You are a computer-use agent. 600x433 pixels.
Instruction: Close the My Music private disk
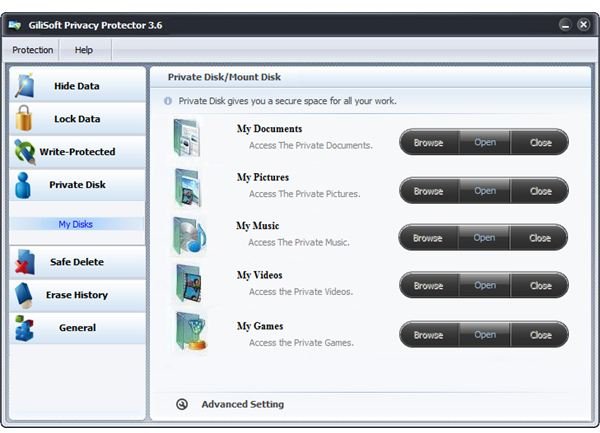[540, 238]
